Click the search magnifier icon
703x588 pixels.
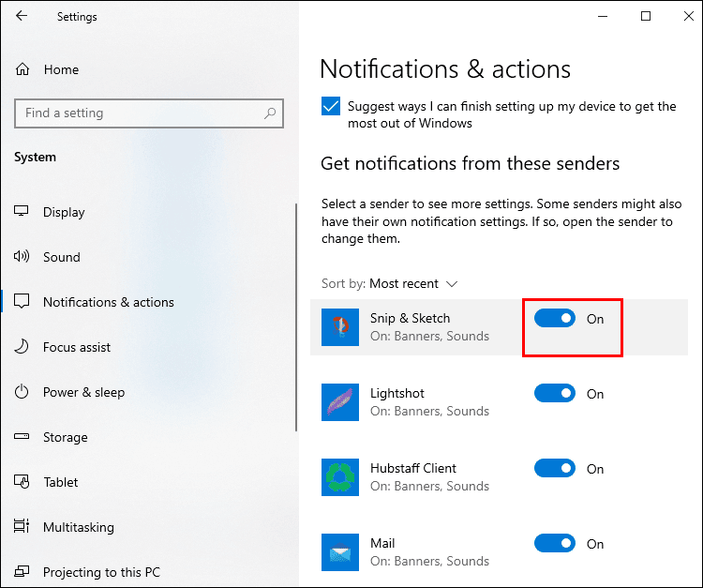click(x=270, y=113)
